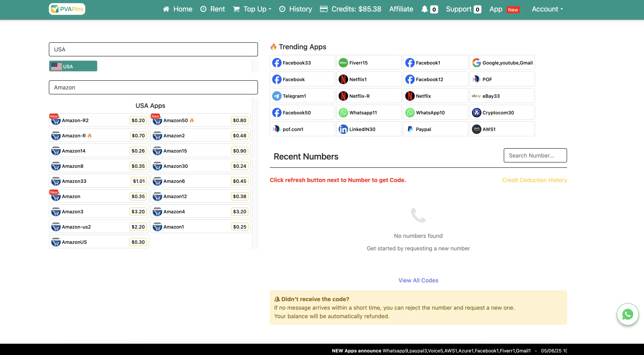Image resolution: width=644 pixels, height=355 pixels.
Task: Click the PVAPins logo
Action: pos(67,9)
